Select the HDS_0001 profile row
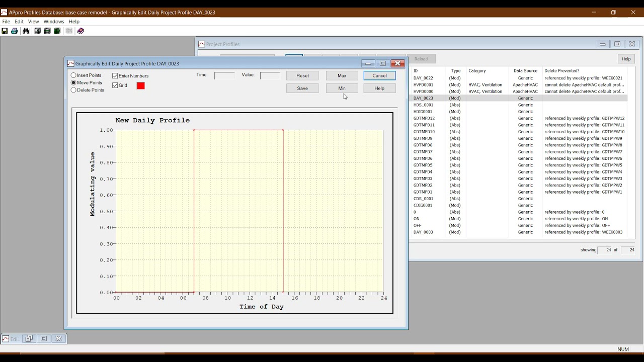 coord(518,105)
